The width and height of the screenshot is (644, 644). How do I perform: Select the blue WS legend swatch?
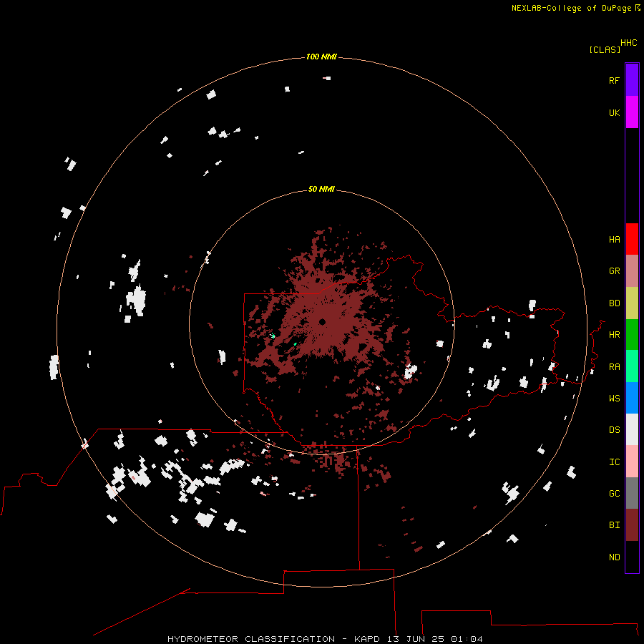(x=632, y=398)
